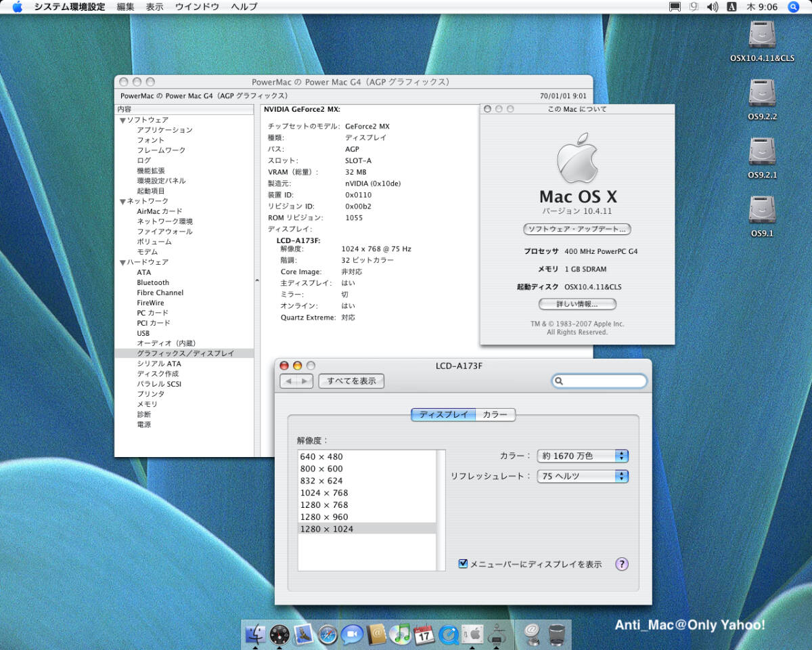Select 1024 × 768 resolution
The image size is (812, 650).
(324, 493)
